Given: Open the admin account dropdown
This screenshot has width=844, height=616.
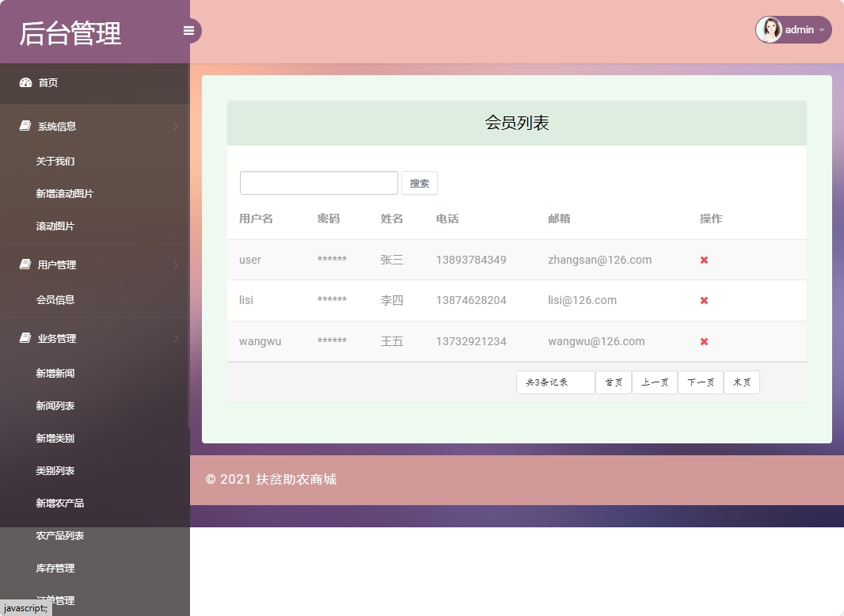Looking at the screenshot, I should [800, 29].
